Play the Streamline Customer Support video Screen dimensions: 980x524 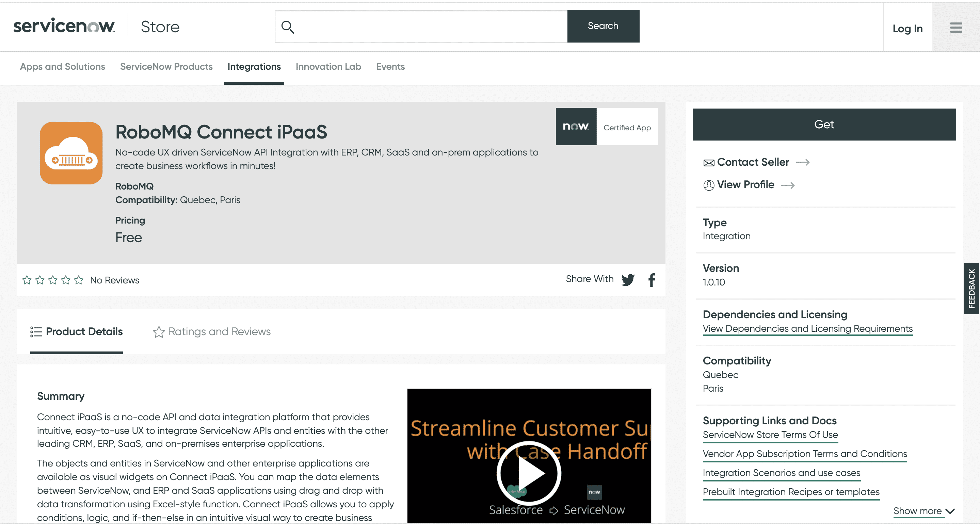coord(528,473)
